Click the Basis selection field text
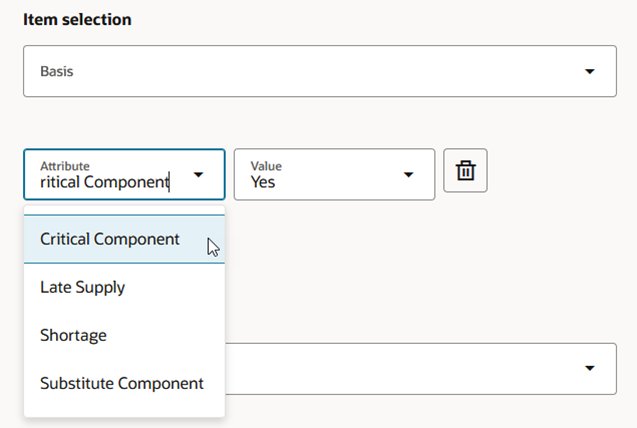Viewport: 637px width, 428px height. pyautogui.click(x=57, y=72)
